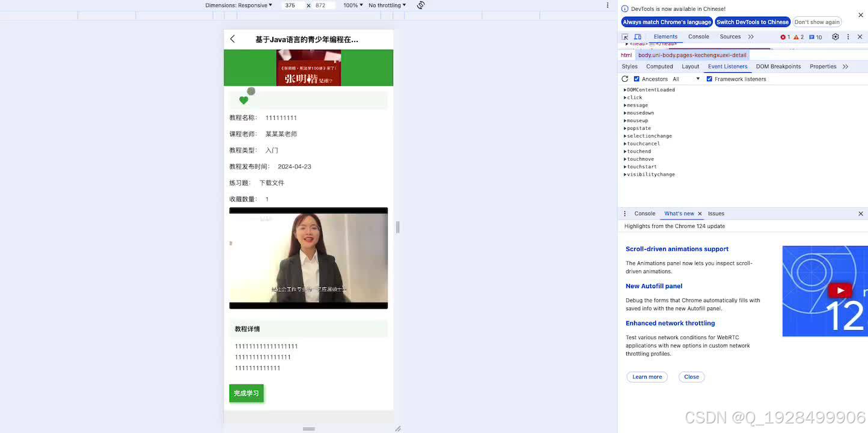Screen dimensions: 868x433
Task: Open the drawer three-dot menu
Action: (625, 213)
